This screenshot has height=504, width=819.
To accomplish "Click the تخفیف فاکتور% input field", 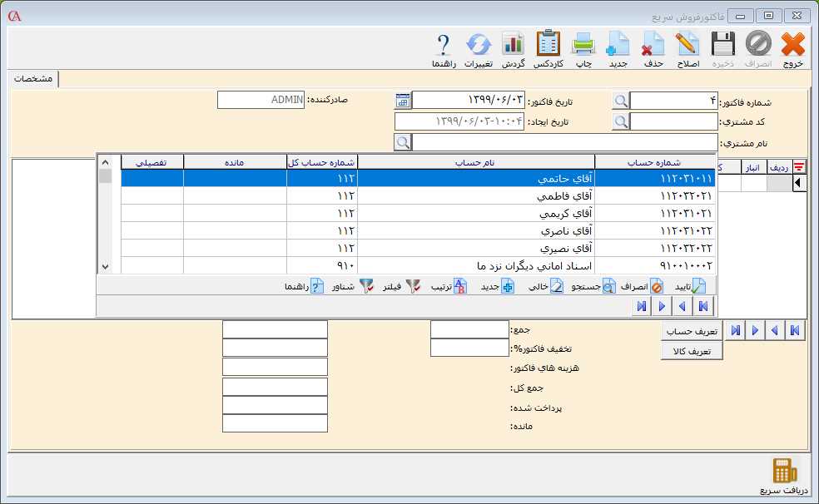I will click(469, 348).
